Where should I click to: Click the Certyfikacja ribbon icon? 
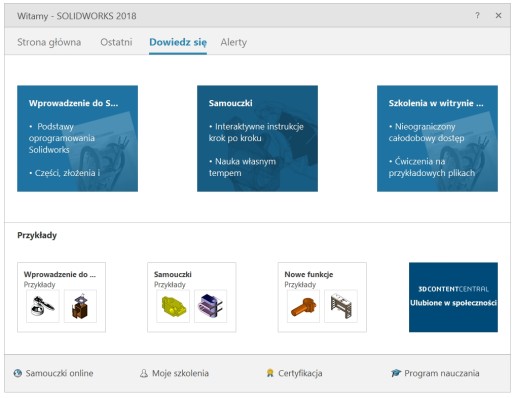point(270,373)
